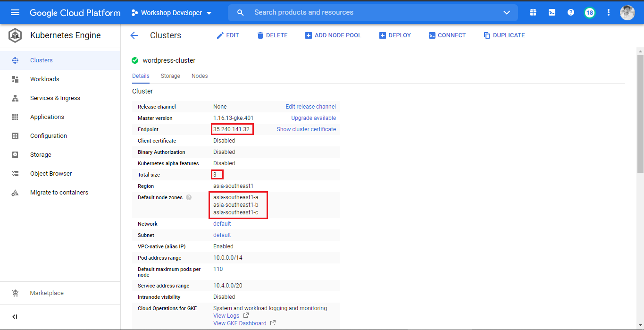644x330 pixels.
Task: Go back using the left arrow
Action: click(x=134, y=35)
